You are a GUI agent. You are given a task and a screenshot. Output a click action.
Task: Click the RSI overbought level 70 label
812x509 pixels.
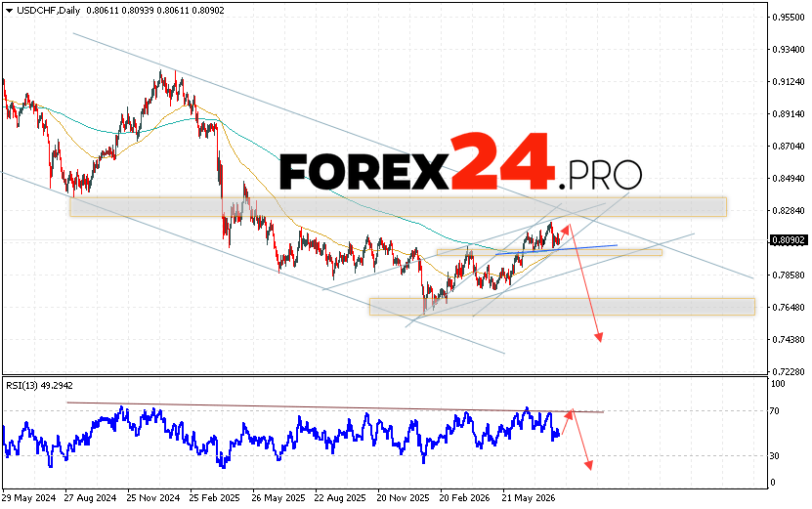775,411
